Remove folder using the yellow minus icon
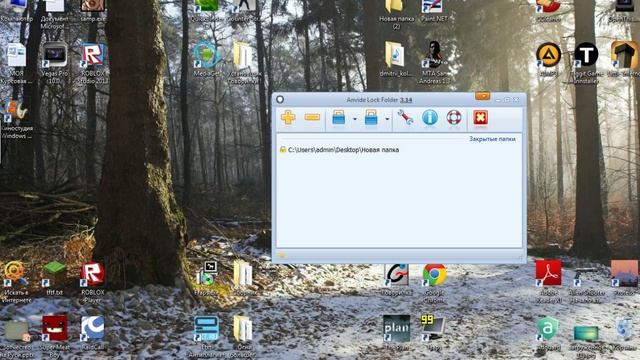640x360 pixels. (x=312, y=118)
